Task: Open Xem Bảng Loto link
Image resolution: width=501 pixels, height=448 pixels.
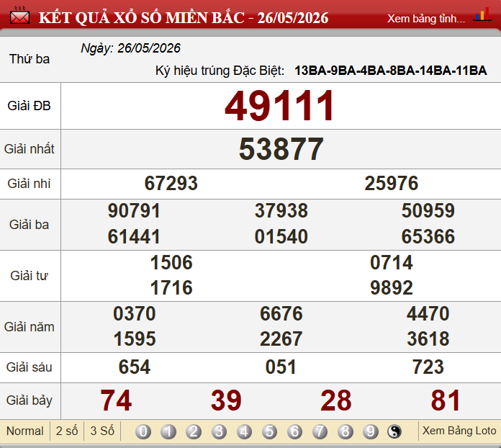Action: tap(459, 431)
